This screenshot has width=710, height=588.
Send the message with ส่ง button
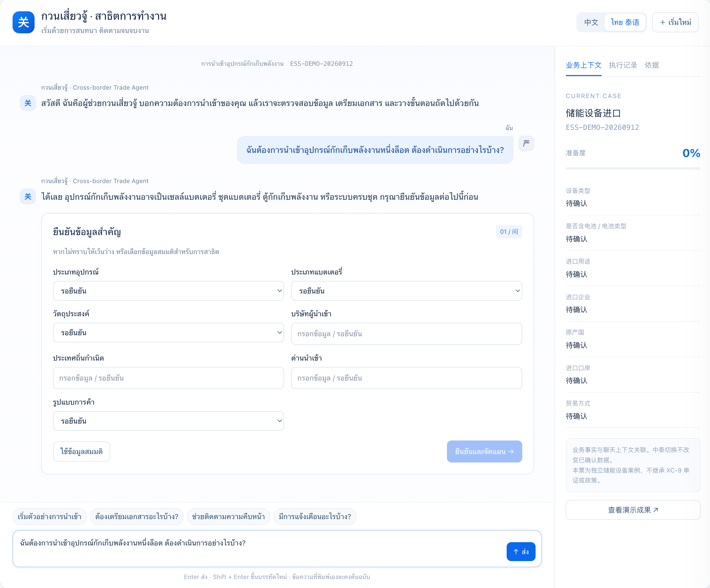pos(521,552)
